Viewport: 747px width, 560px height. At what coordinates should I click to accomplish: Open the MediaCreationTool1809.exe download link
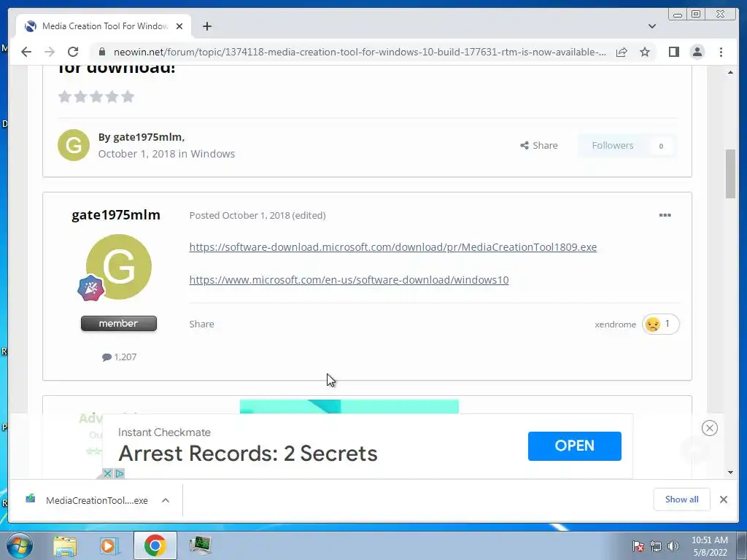[x=393, y=247]
